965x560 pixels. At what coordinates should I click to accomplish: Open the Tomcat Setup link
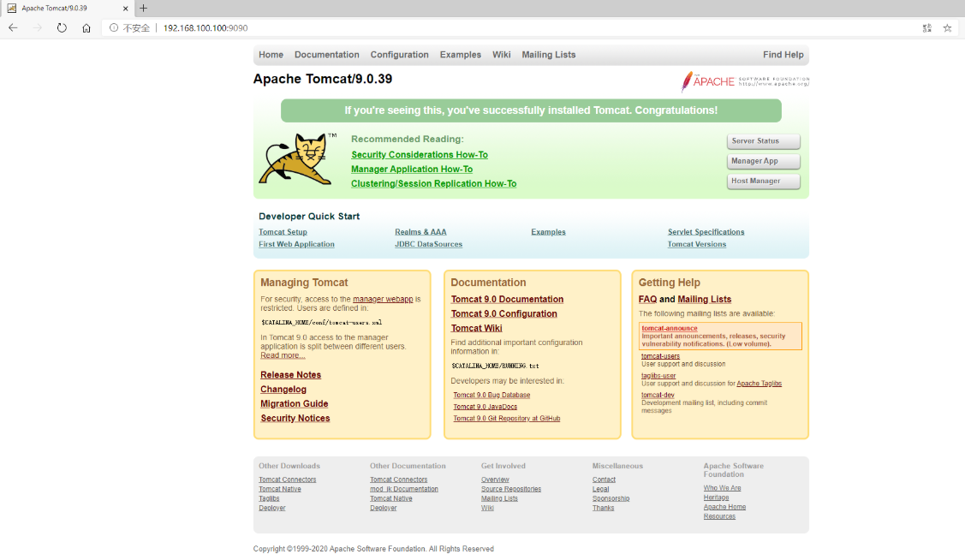pos(283,232)
